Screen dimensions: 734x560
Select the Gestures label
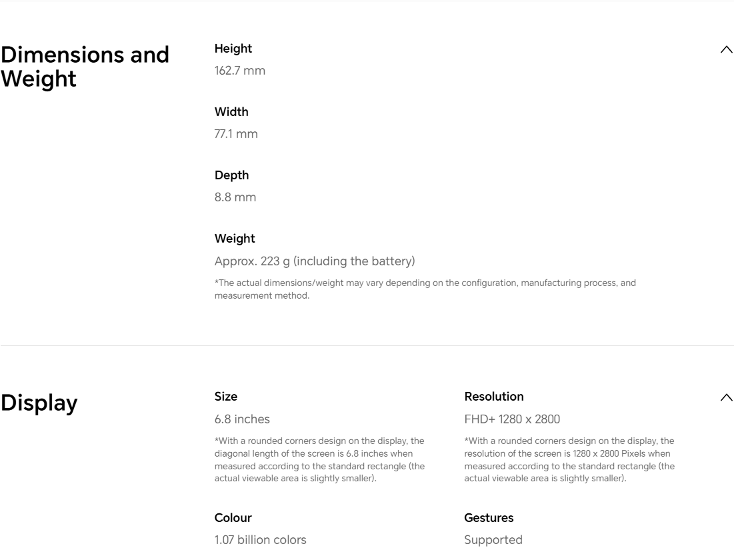pyautogui.click(x=489, y=518)
